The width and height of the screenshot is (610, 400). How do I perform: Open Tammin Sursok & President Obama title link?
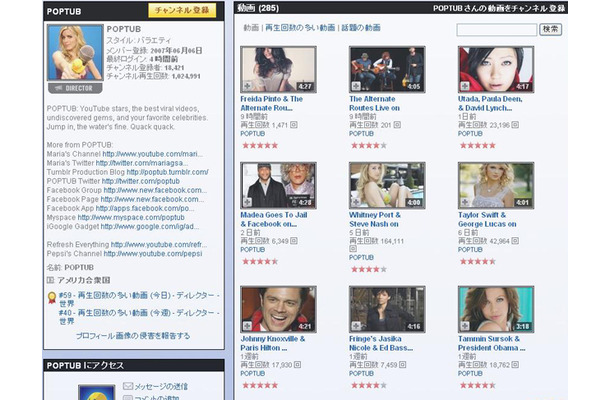click(492, 343)
